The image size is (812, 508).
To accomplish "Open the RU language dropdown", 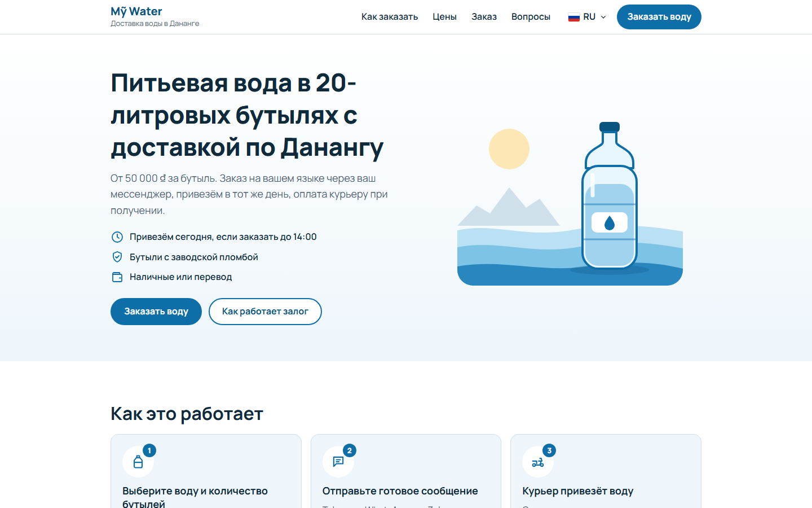I will coord(587,17).
